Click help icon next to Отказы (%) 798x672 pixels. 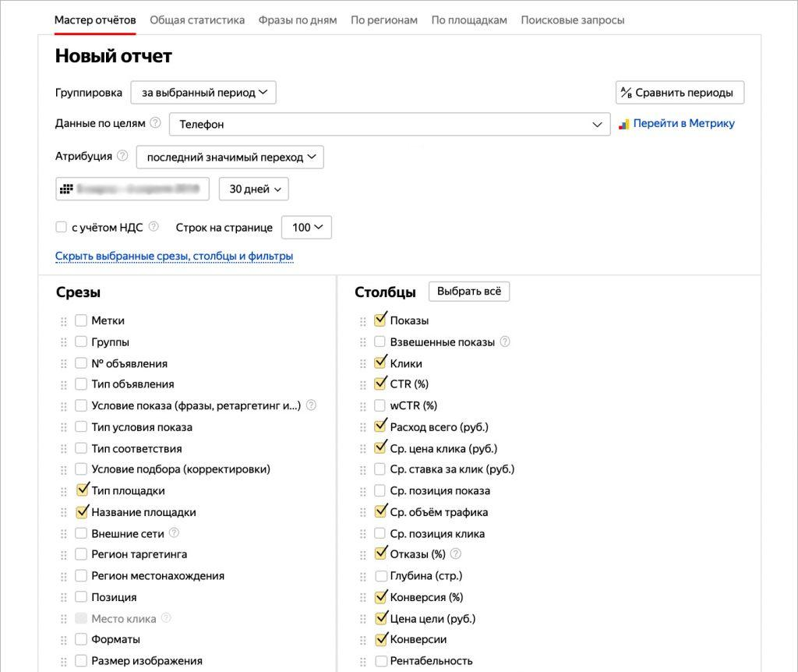pyautogui.click(x=456, y=554)
